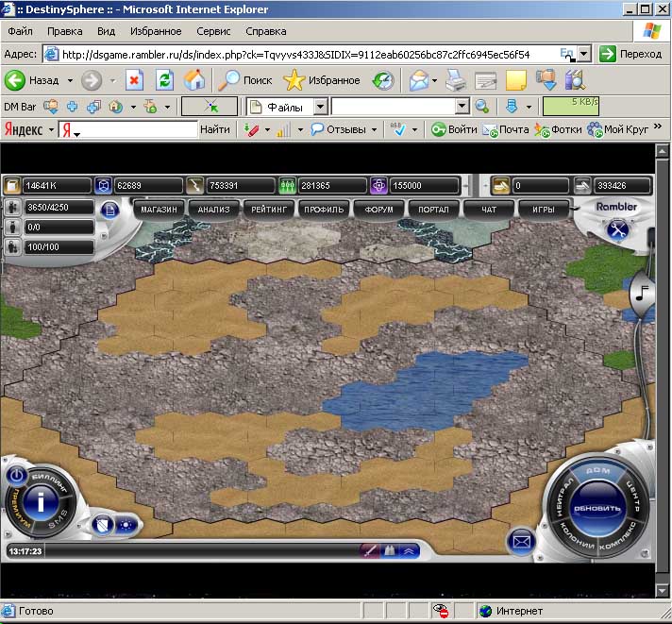Image resolution: width=672 pixels, height=624 pixels.
Task: Expand the Отзывы dropdown arrow
Action: [374, 129]
